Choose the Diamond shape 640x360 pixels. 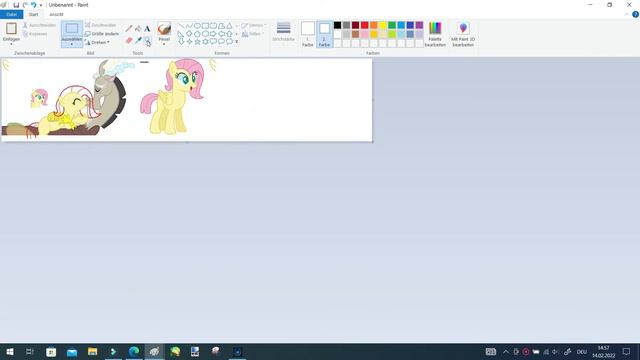(x=189, y=33)
